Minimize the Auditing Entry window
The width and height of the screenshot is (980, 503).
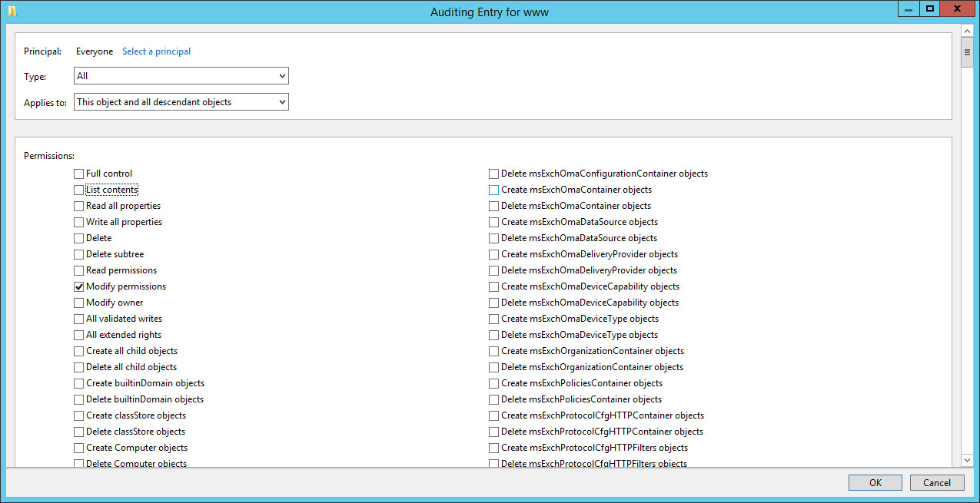[909, 8]
